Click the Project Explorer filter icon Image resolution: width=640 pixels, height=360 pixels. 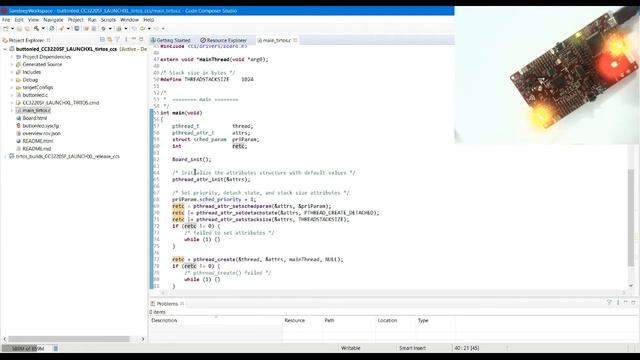point(118,40)
